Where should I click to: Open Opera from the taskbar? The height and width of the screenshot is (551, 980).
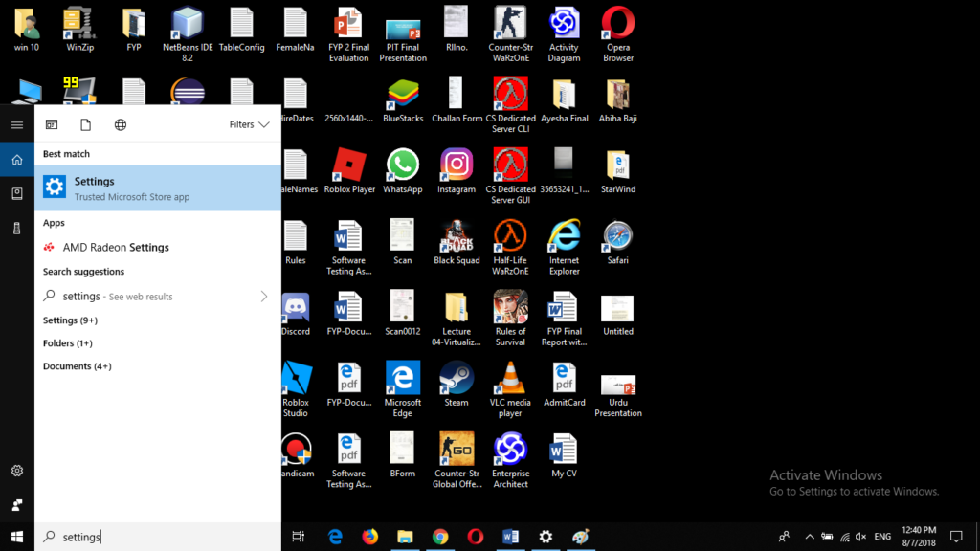(x=476, y=537)
